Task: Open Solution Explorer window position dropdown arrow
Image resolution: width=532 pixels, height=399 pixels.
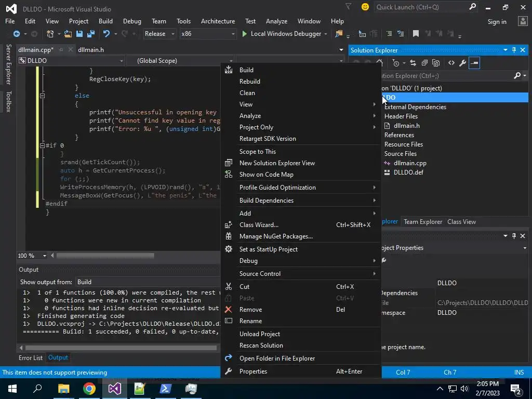Action: pos(505,50)
